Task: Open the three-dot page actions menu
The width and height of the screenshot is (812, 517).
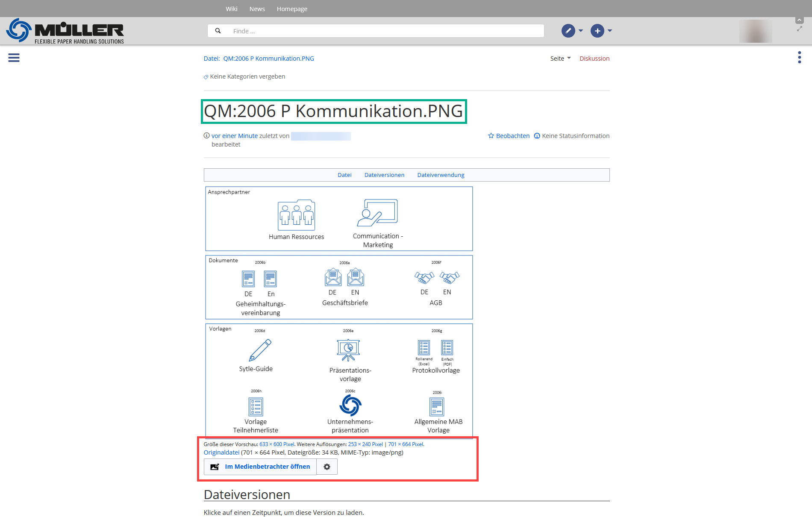Action: tap(799, 57)
